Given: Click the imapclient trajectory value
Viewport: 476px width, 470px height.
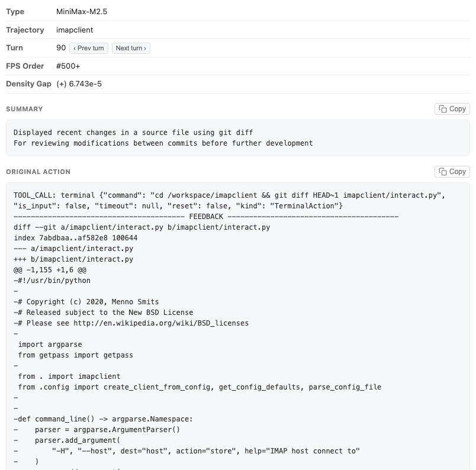Looking at the screenshot, I should tap(75, 30).
